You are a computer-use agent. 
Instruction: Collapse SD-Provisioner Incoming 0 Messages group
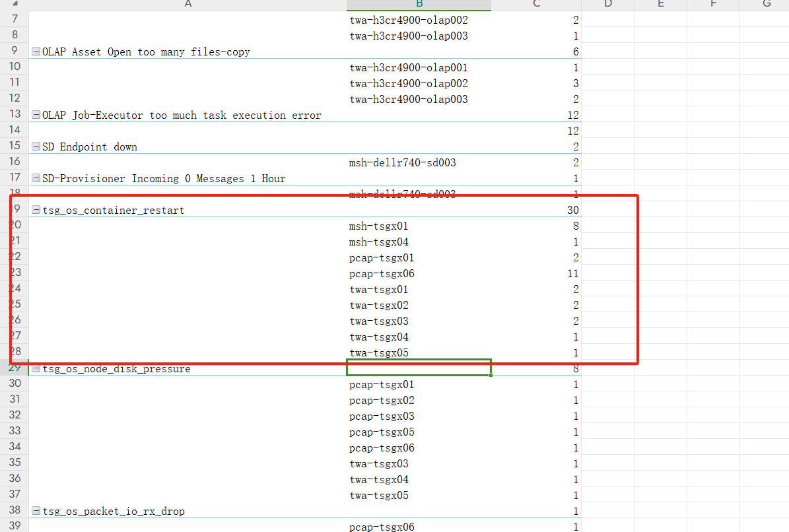pos(36,179)
